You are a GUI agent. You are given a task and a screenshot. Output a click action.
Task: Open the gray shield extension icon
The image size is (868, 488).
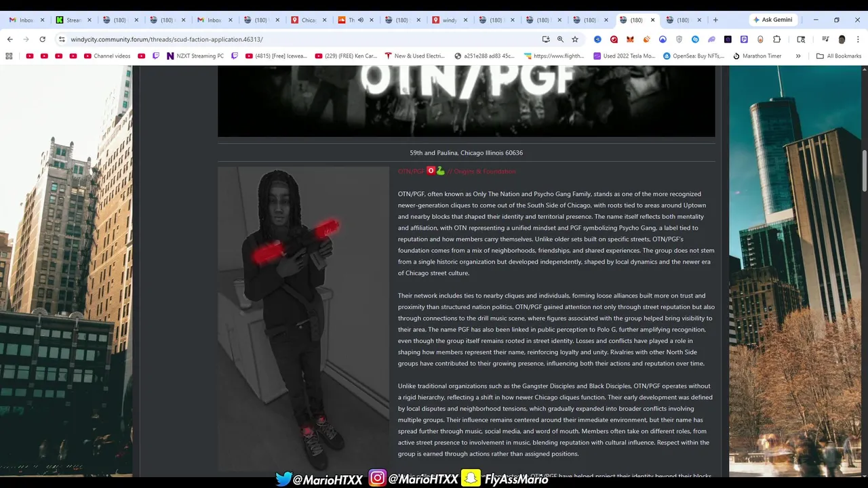tap(679, 39)
